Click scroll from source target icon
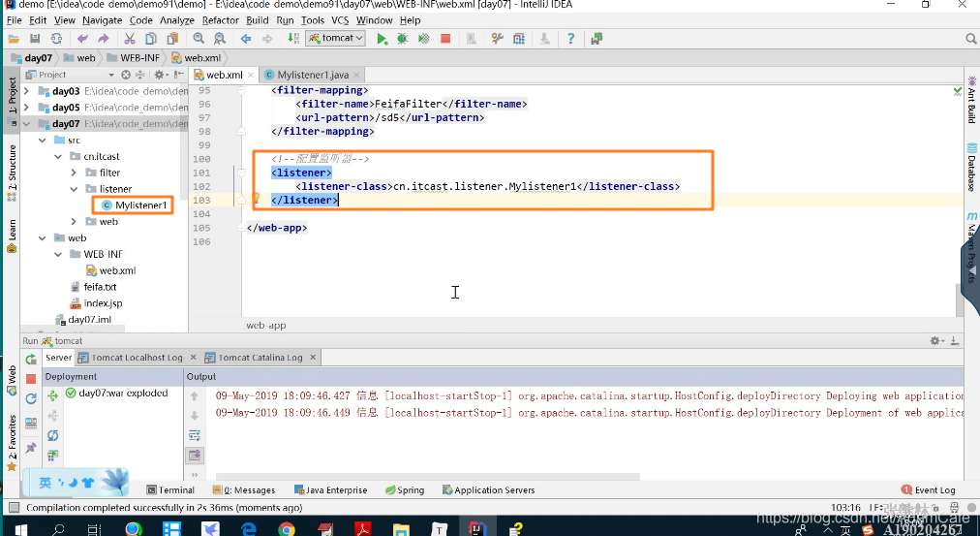The image size is (980, 536). [126, 75]
